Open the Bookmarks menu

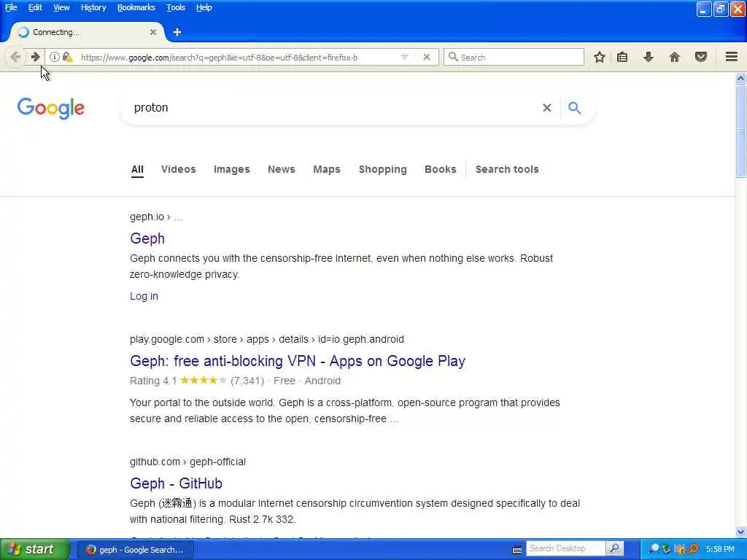tap(136, 7)
